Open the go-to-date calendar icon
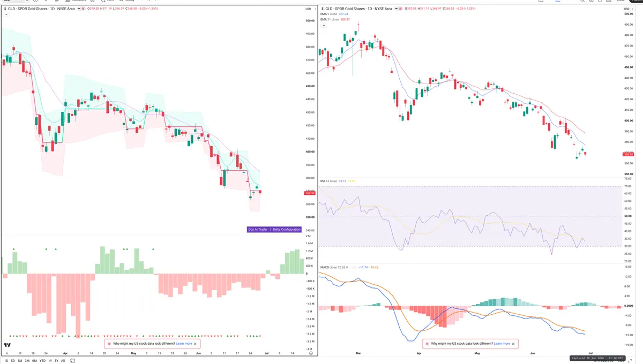 [x=72, y=361]
